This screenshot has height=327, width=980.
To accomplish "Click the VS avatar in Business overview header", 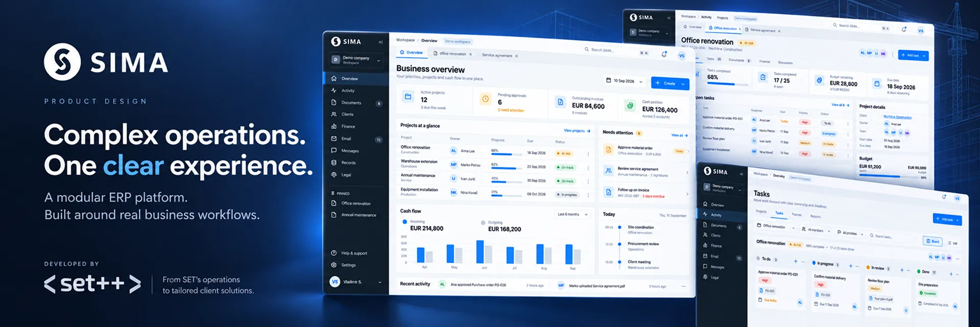I will coord(681,56).
